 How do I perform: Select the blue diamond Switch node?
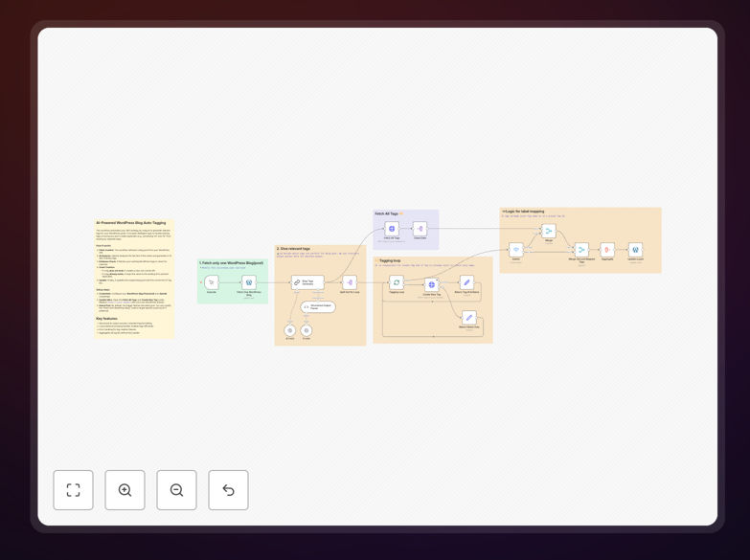pyautogui.click(x=515, y=250)
